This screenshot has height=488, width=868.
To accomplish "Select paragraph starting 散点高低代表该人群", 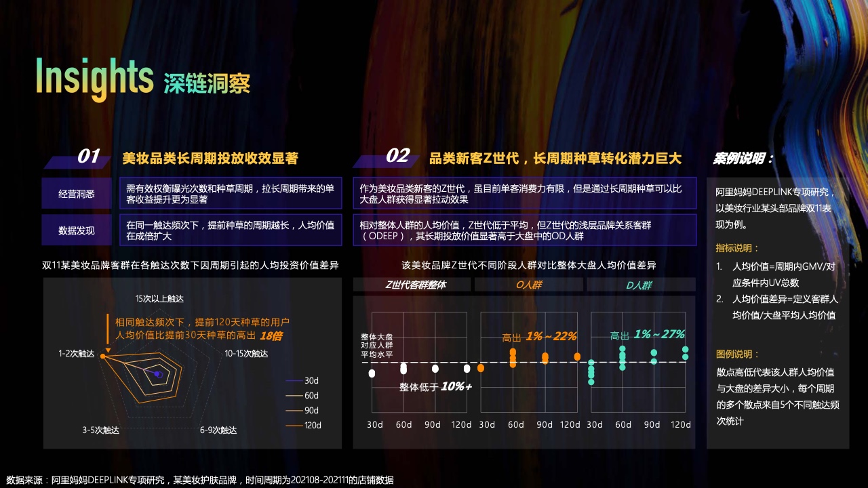I will coord(778,396).
